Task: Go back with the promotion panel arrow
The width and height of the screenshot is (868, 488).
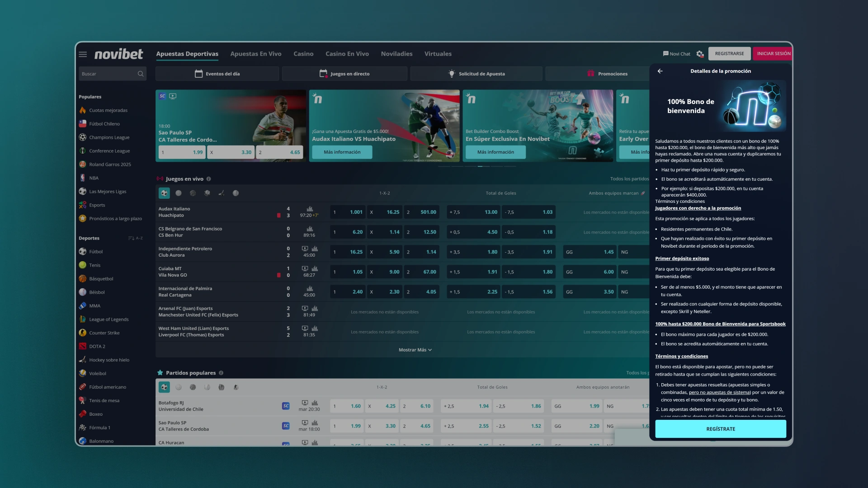Action: [x=660, y=71]
